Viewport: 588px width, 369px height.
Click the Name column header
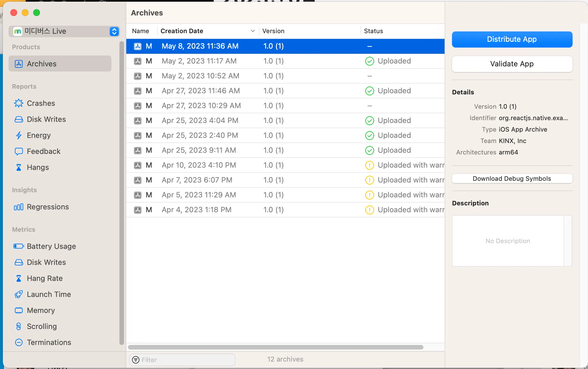click(x=141, y=31)
